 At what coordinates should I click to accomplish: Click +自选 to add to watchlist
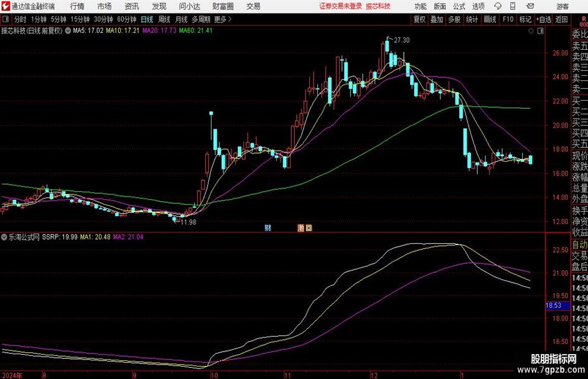coord(544,19)
